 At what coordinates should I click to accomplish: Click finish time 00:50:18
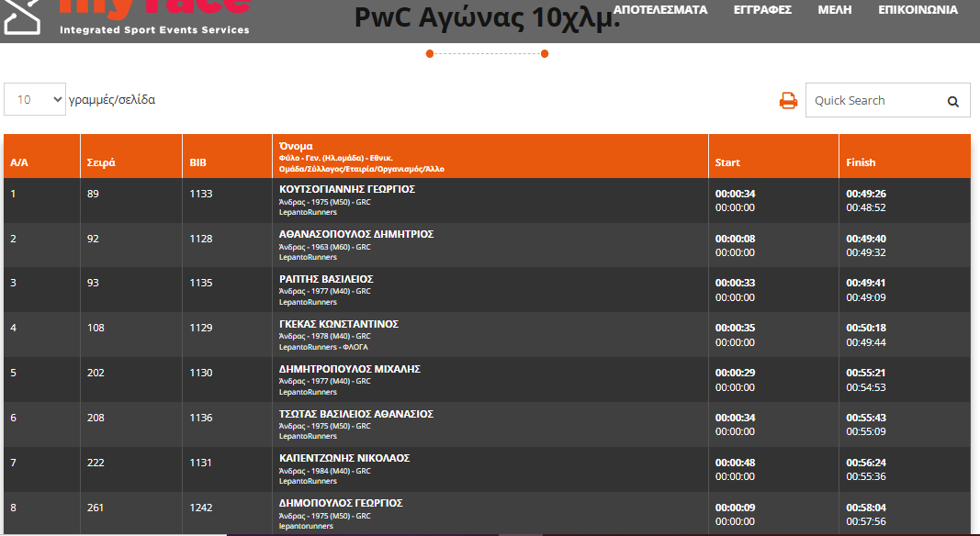pyautogui.click(x=865, y=328)
